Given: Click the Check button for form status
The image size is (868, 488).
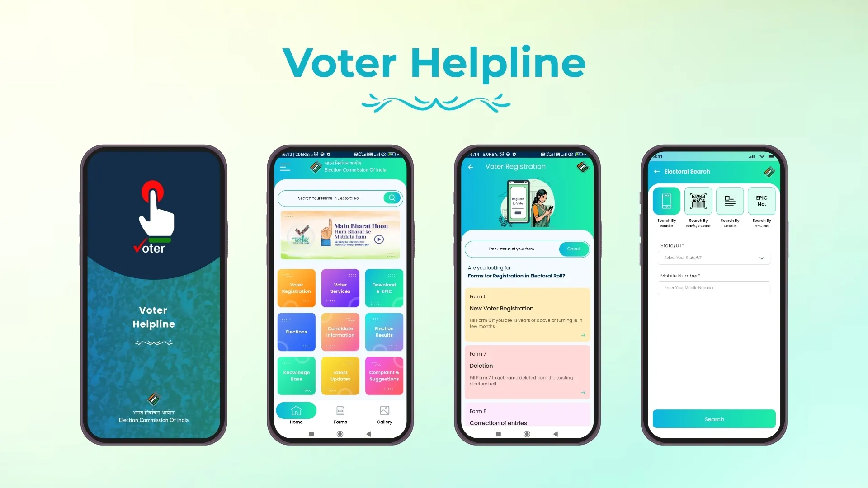Looking at the screenshot, I should click(x=573, y=249).
